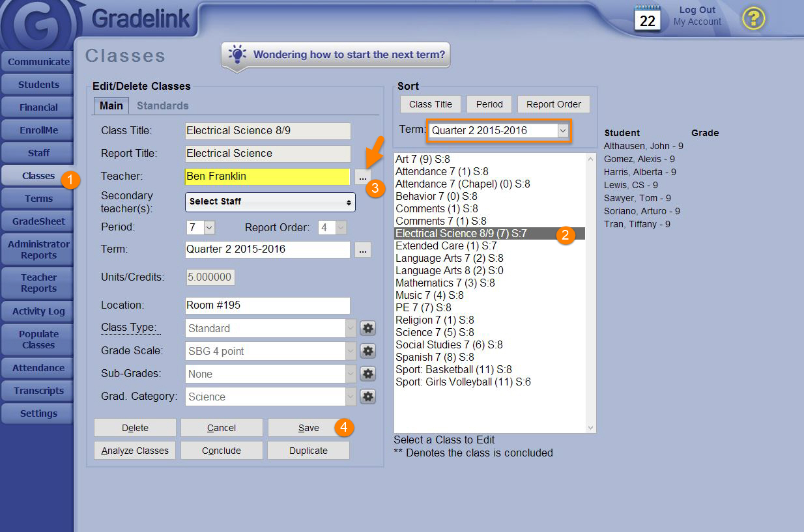Image resolution: width=804 pixels, height=532 pixels.
Task: Switch to the Standards tab
Action: point(163,105)
